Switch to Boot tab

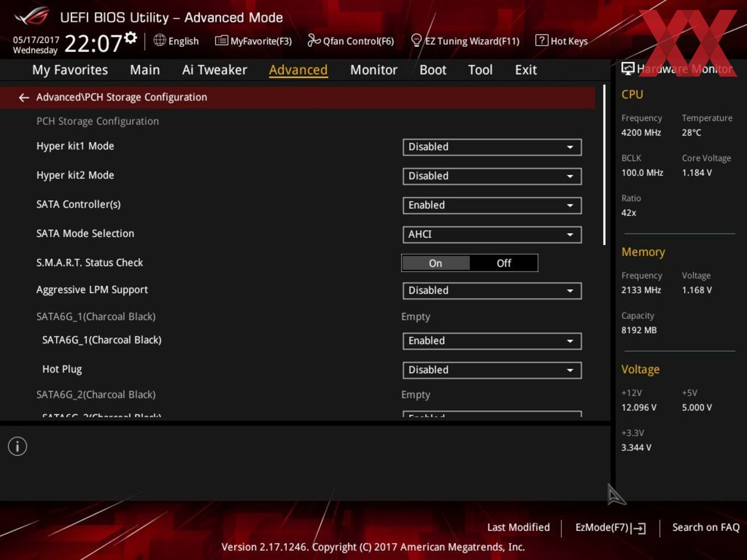pyautogui.click(x=433, y=70)
